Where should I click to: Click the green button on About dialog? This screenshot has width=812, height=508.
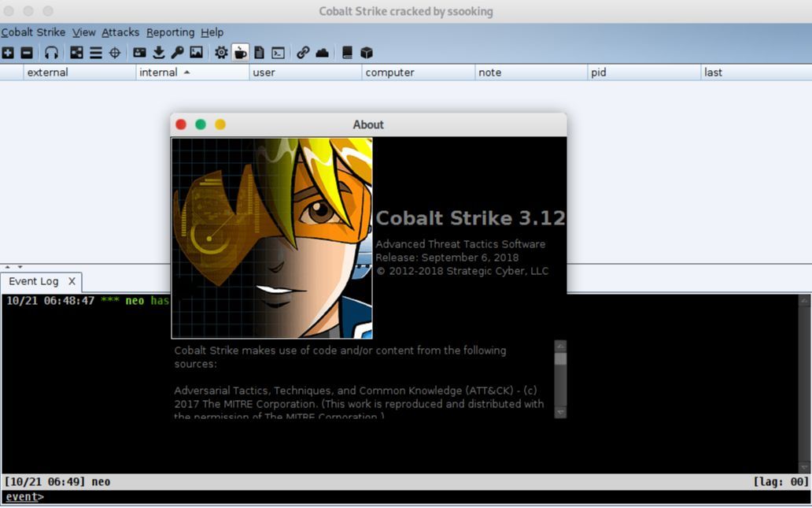click(x=201, y=124)
